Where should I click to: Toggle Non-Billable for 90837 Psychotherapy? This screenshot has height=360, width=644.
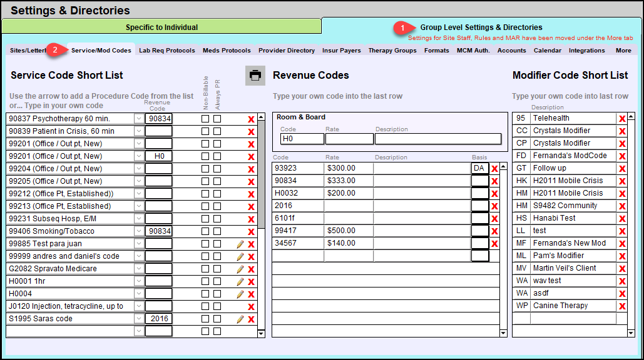[x=205, y=119]
